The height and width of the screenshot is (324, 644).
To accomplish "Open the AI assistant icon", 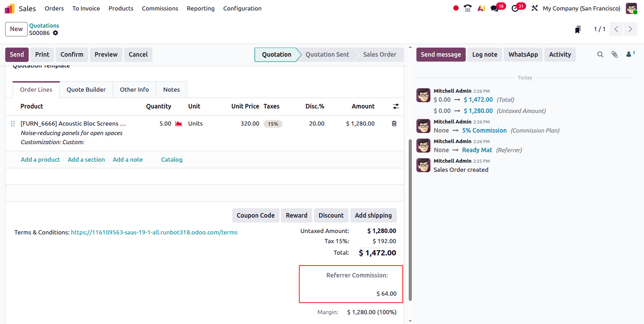I will tap(481, 8).
